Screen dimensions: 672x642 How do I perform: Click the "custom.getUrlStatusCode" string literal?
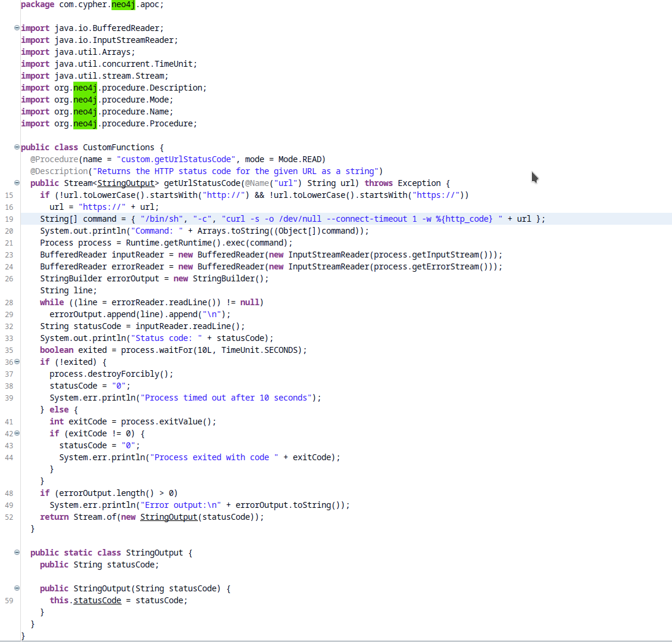click(x=176, y=159)
